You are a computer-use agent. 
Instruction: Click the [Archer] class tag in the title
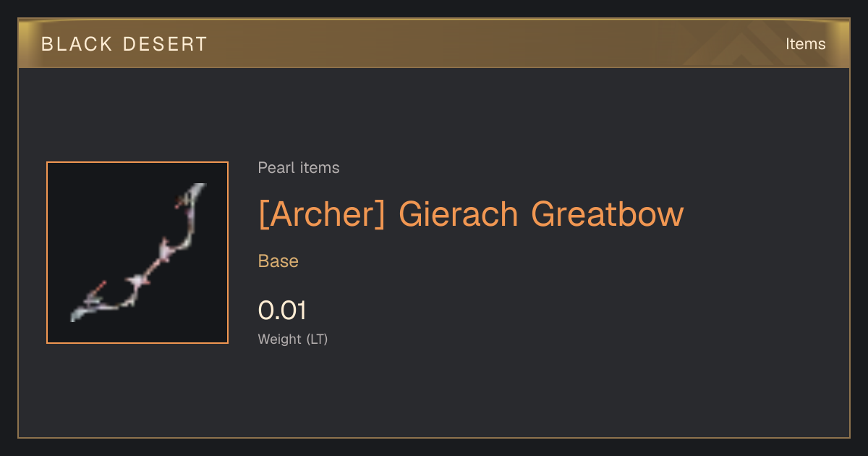coord(322,214)
